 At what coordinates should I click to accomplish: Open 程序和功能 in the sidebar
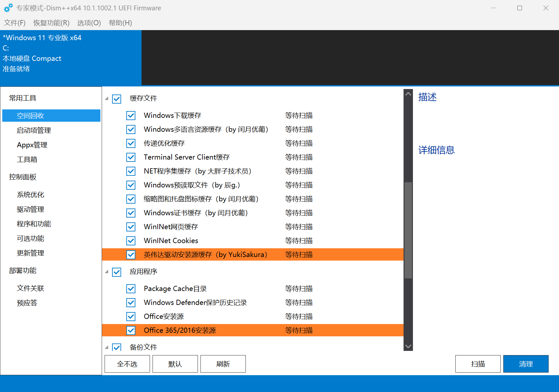(x=34, y=224)
